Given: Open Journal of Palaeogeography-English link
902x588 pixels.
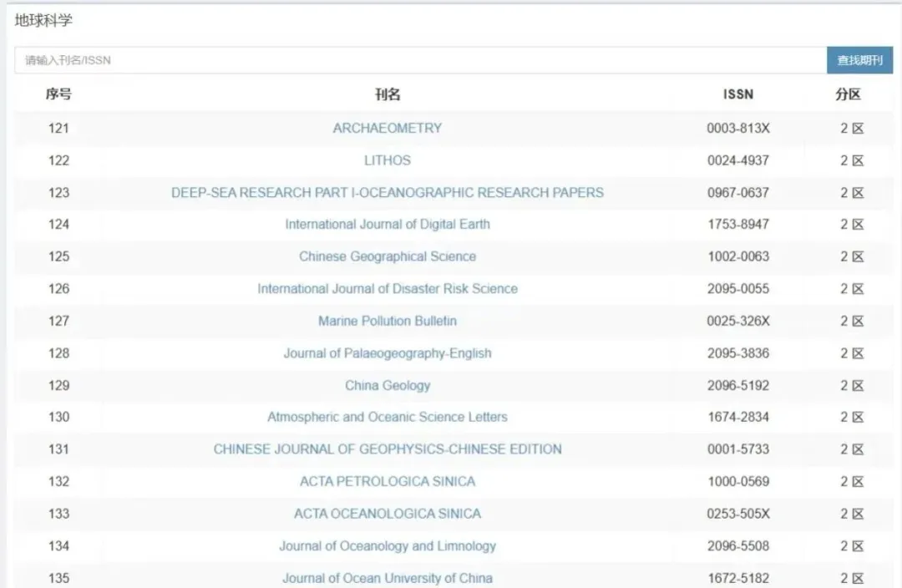Looking at the screenshot, I should point(388,353).
